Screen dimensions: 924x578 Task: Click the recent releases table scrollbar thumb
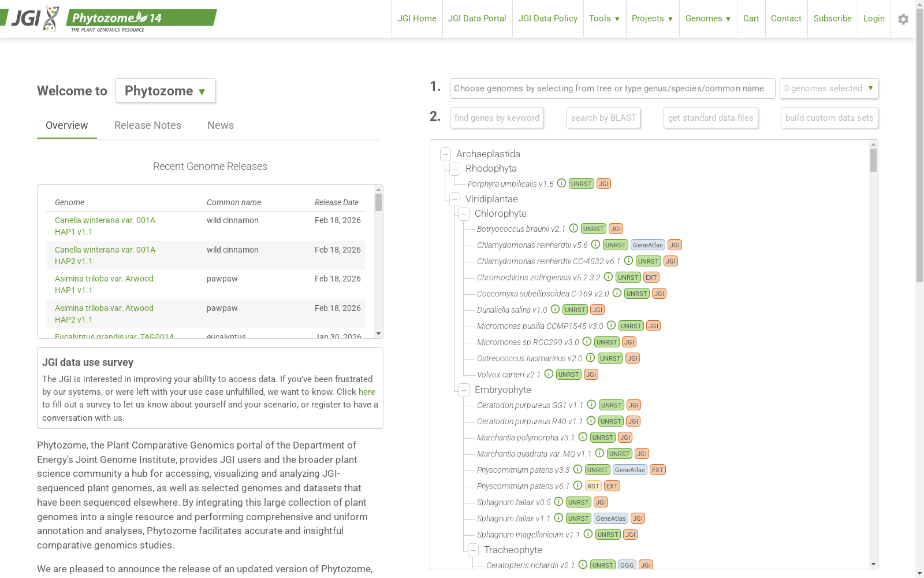378,202
